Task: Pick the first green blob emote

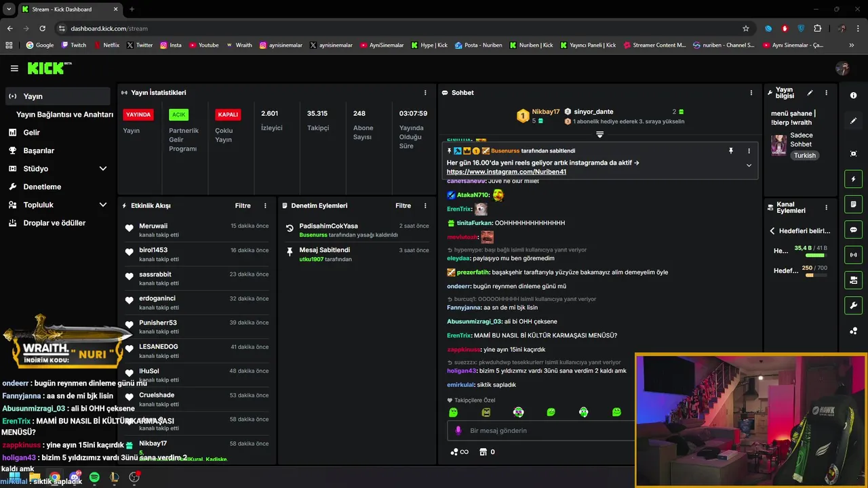Action: [x=453, y=412]
